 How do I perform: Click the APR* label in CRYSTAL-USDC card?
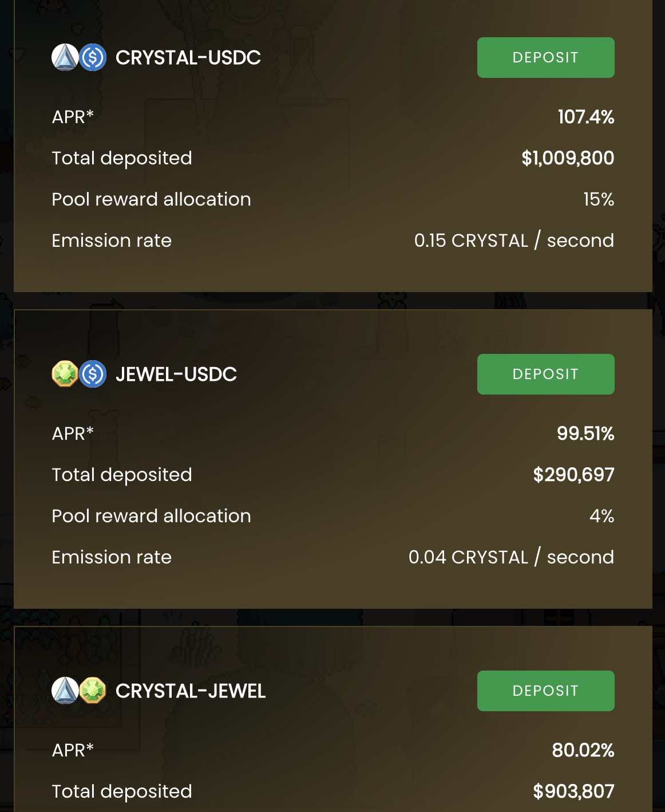(x=73, y=117)
